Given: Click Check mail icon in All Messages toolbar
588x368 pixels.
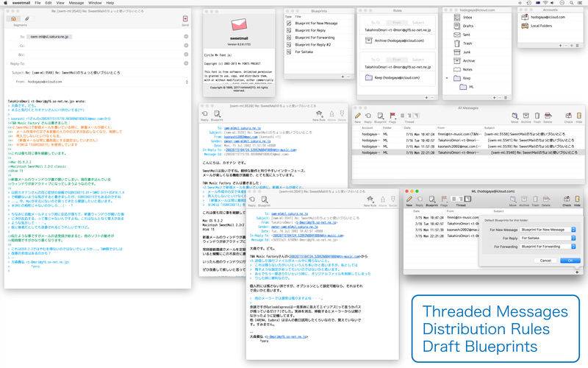Looking at the screenshot, I should tap(568, 116).
